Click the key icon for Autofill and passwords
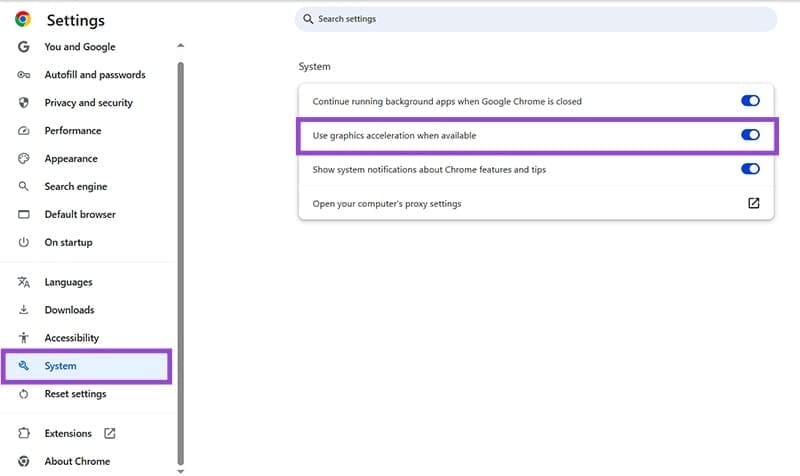This screenshot has height=476, width=800. [x=23, y=75]
